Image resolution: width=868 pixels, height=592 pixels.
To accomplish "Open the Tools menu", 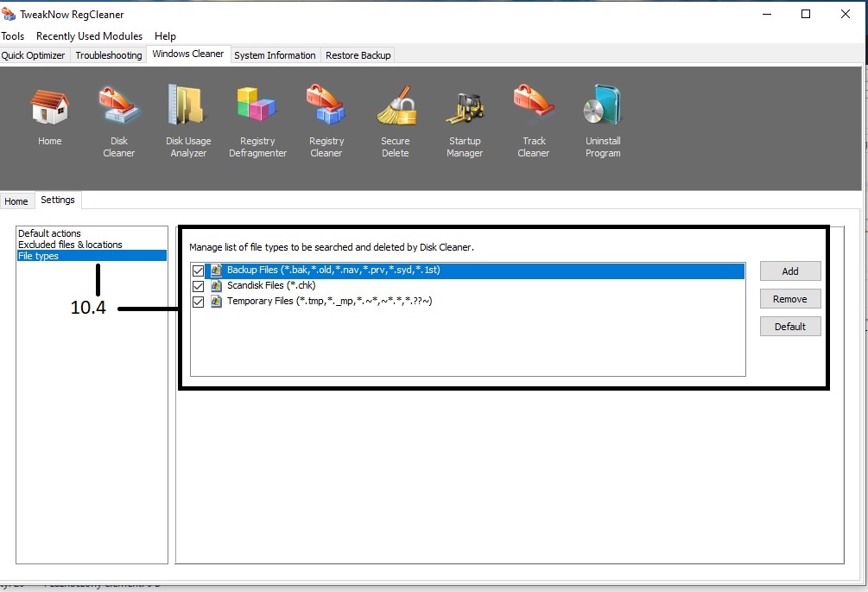I will (13, 36).
